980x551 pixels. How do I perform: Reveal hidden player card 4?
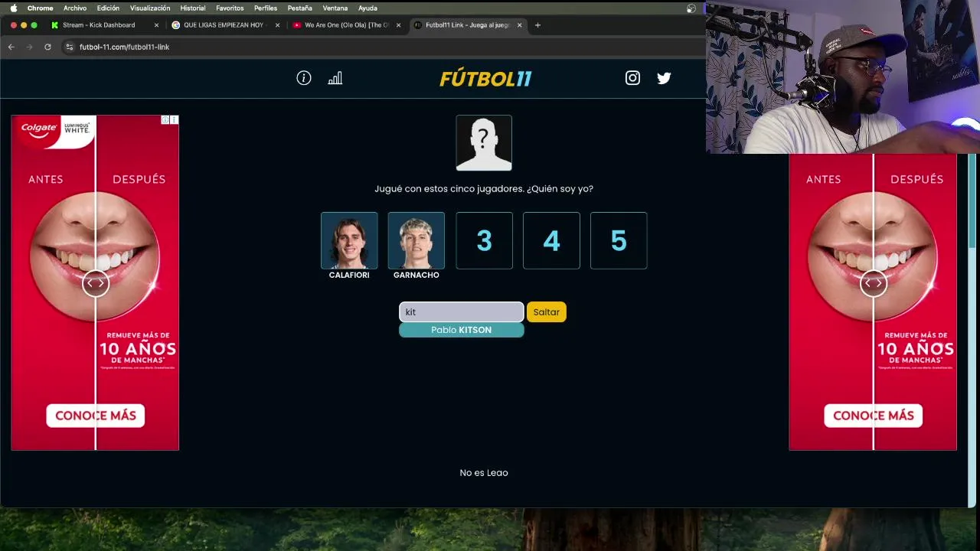(551, 241)
